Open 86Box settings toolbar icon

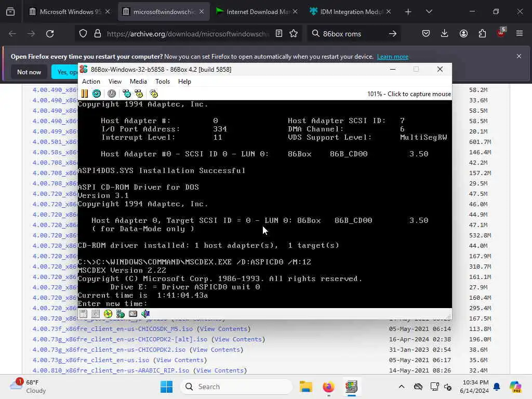(x=154, y=94)
